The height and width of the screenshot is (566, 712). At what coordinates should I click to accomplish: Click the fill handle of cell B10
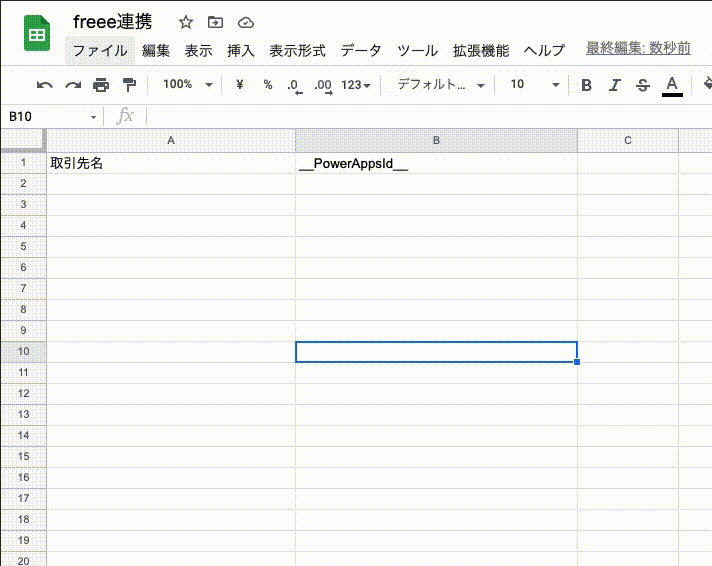point(577,362)
